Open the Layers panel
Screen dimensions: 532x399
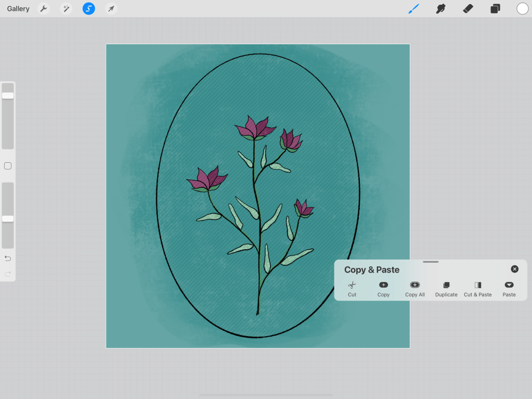495,9
